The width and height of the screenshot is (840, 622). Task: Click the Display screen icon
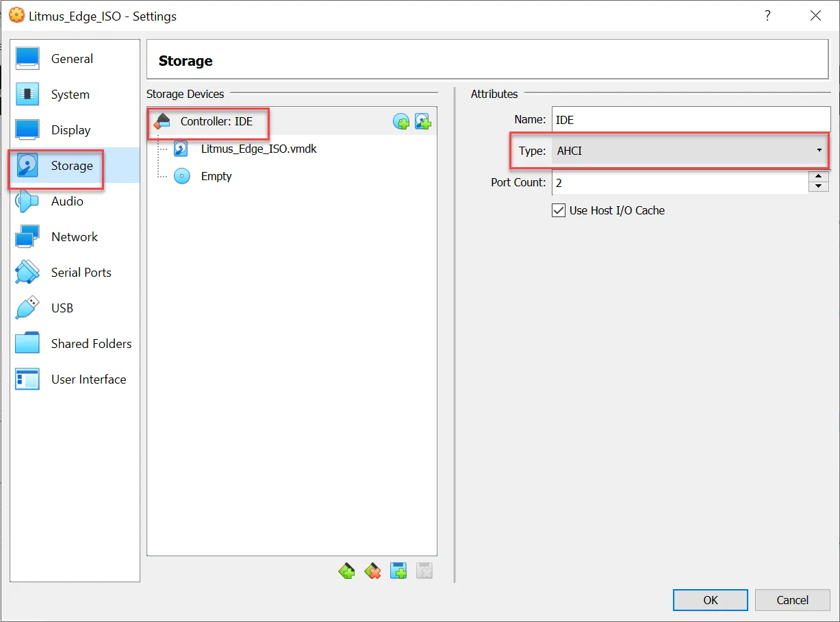(27, 130)
